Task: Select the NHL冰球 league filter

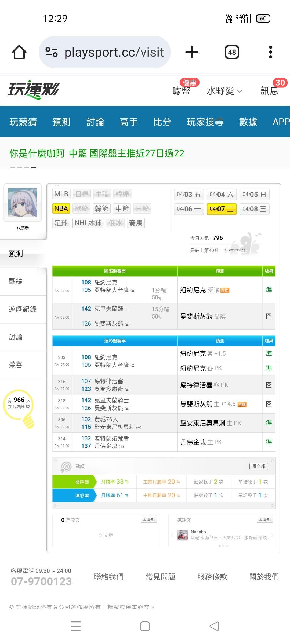Action: point(88,223)
